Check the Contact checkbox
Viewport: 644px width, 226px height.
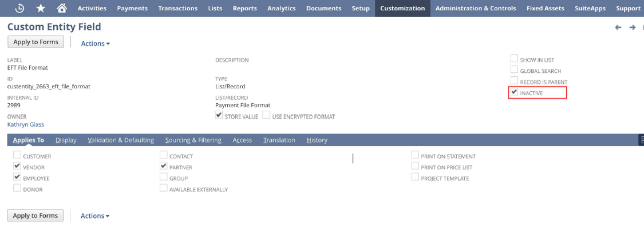click(x=164, y=155)
